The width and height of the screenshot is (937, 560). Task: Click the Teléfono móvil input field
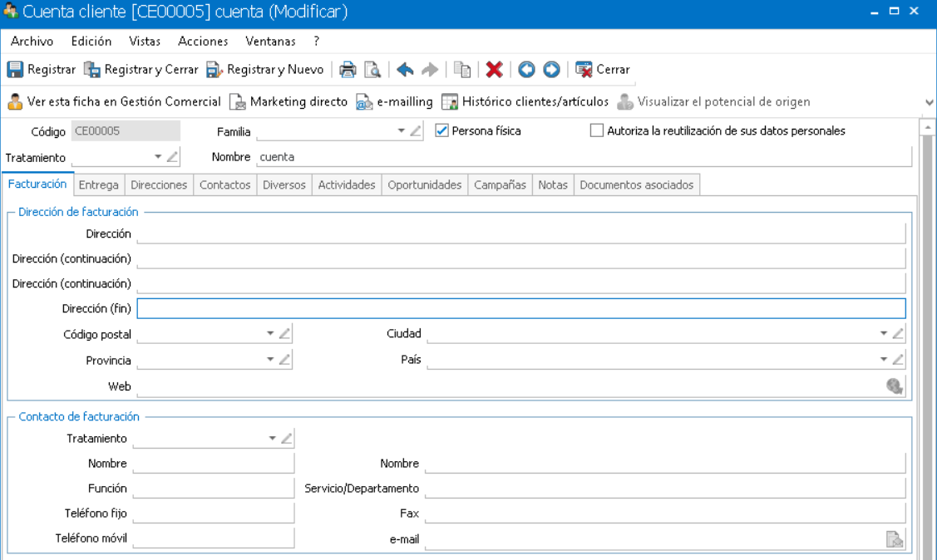(214, 538)
